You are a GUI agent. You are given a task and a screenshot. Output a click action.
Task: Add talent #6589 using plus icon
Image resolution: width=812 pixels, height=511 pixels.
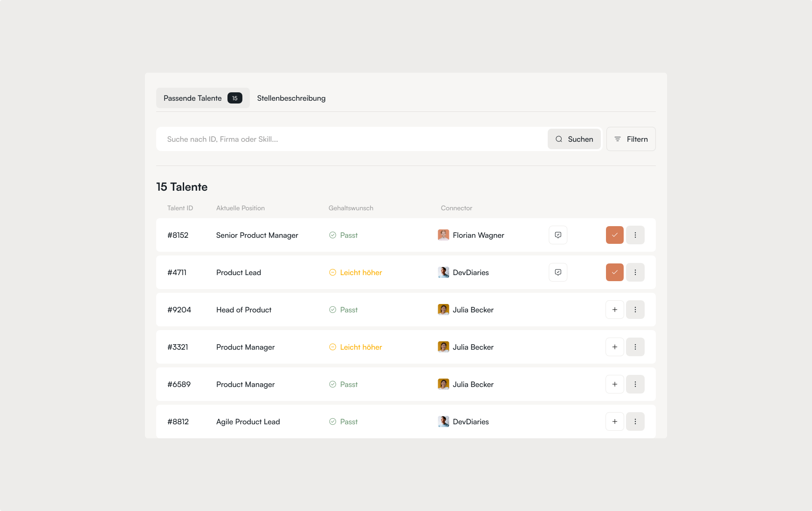(x=614, y=384)
